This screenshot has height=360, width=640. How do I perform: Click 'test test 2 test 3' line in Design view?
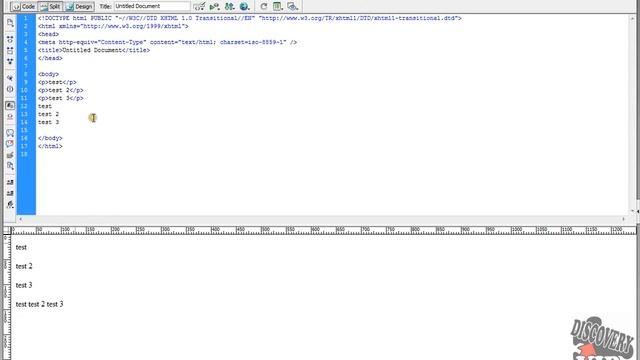point(39,304)
